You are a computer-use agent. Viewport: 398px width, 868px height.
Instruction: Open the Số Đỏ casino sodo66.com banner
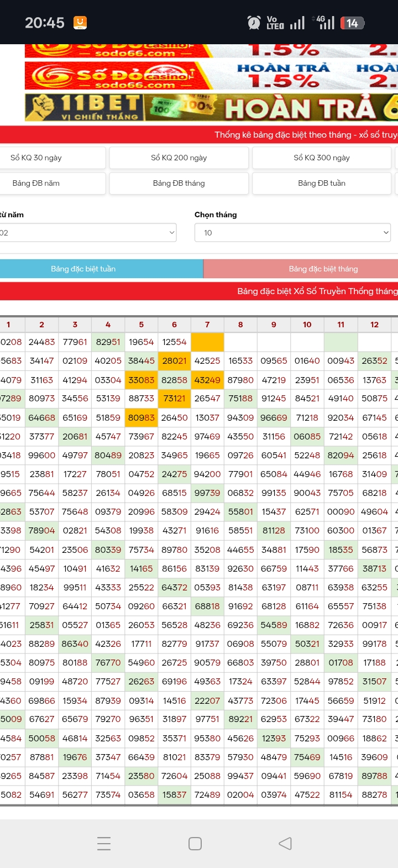pos(211,75)
